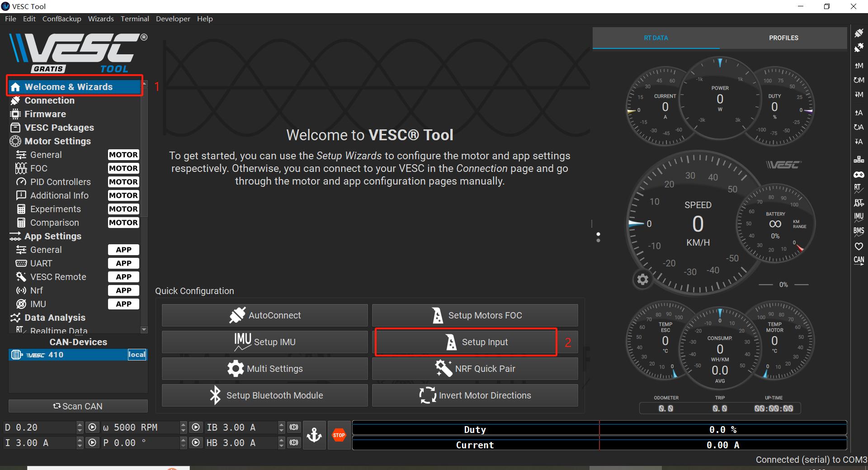Image resolution: width=868 pixels, height=470 pixels.
Task: Open the ConfBackup menu
Action: (62, 19)
